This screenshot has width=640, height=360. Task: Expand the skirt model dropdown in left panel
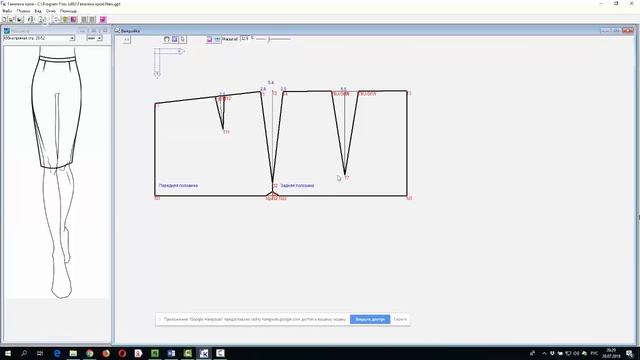tap(72, 38)
